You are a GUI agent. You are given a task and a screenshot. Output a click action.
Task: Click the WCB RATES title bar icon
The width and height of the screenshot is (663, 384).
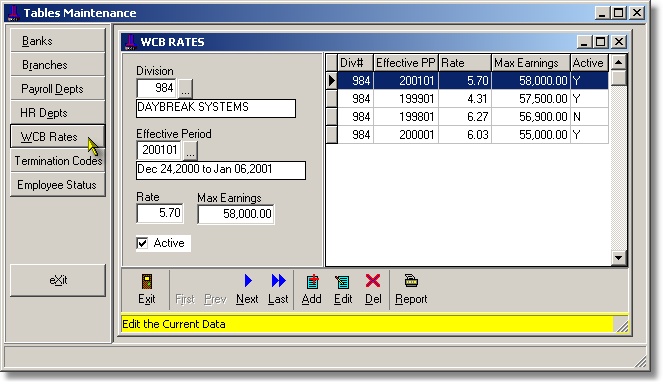click(130, 42)
